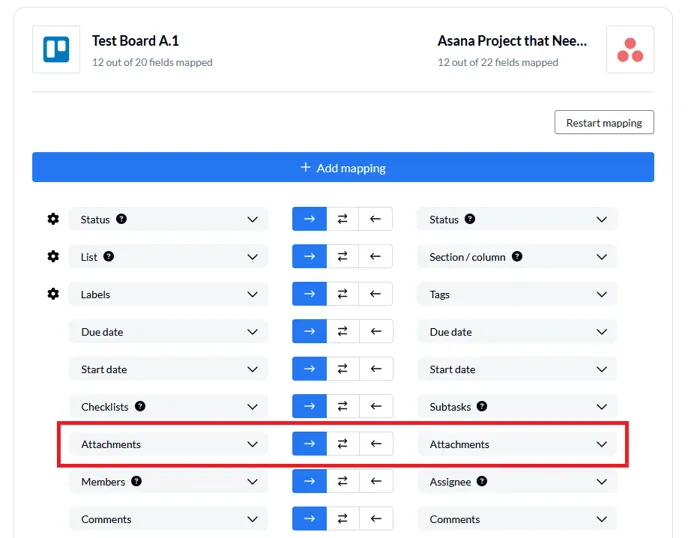Set two-way sync for Attachments row
The width and height of the screenshot is (688, 538).
click(x=342, y=444)
